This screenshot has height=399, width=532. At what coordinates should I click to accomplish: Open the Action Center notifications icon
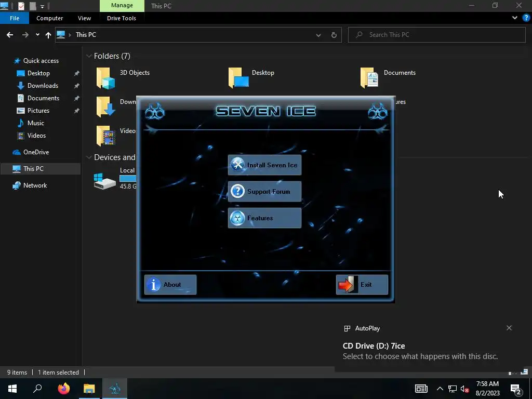point(516,389)
